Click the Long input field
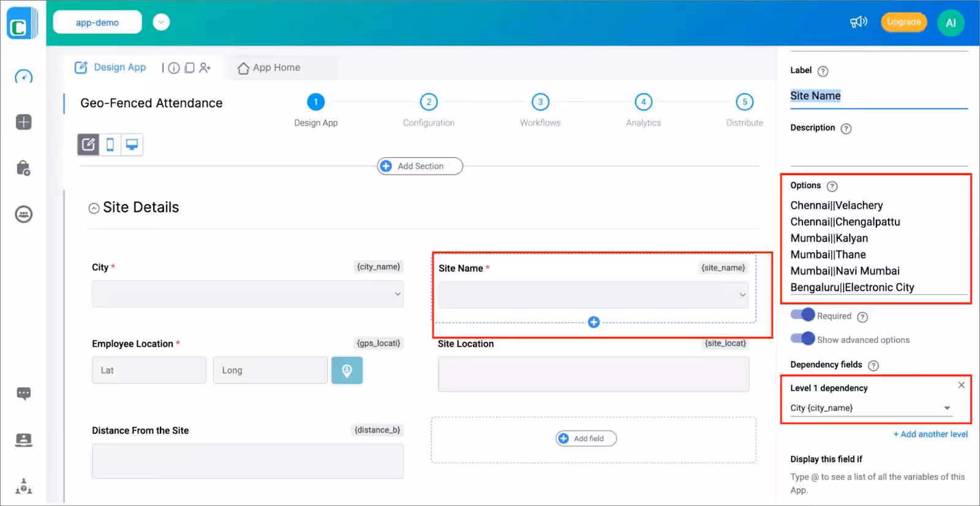The height and width of the screenshot is (506, 980). click(270, 371)
